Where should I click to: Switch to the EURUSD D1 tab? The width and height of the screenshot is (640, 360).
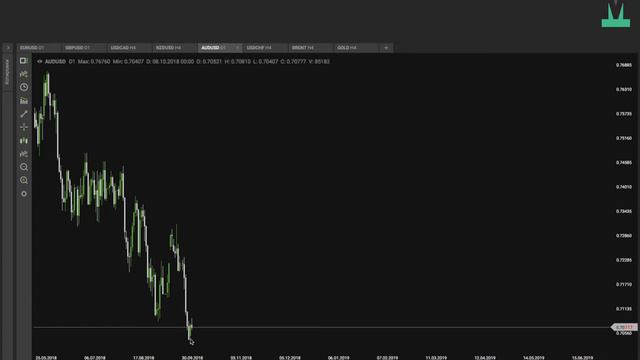pos(38,48)
